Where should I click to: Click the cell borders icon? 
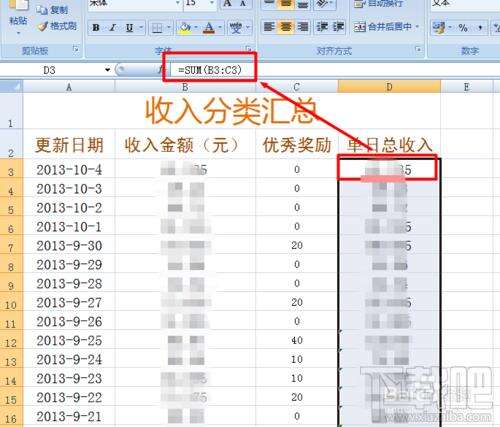157,28
